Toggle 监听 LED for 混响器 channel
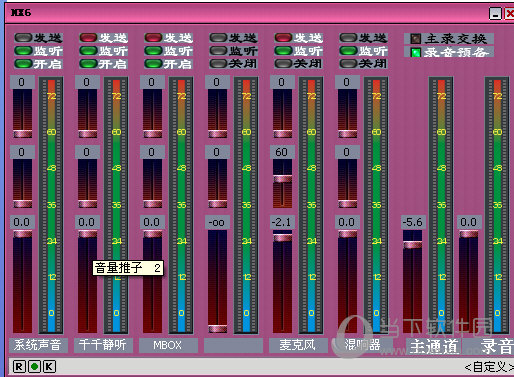The image size is (514, 377). click(348, 51)
